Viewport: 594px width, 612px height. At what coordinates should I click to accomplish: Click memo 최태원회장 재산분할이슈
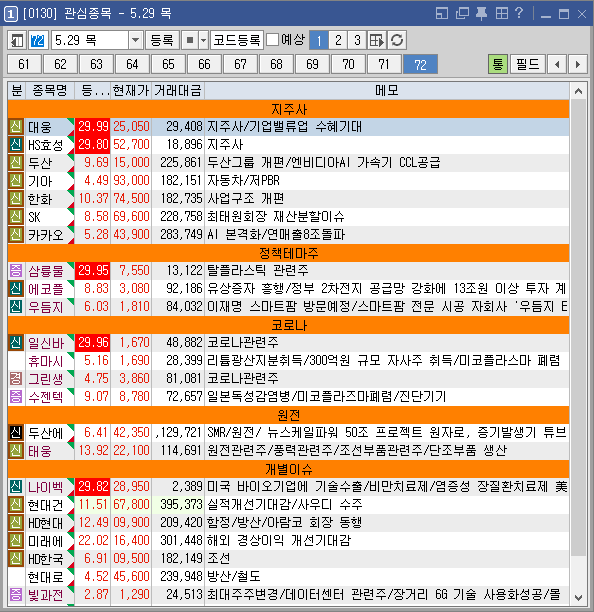tap(276, 217)
